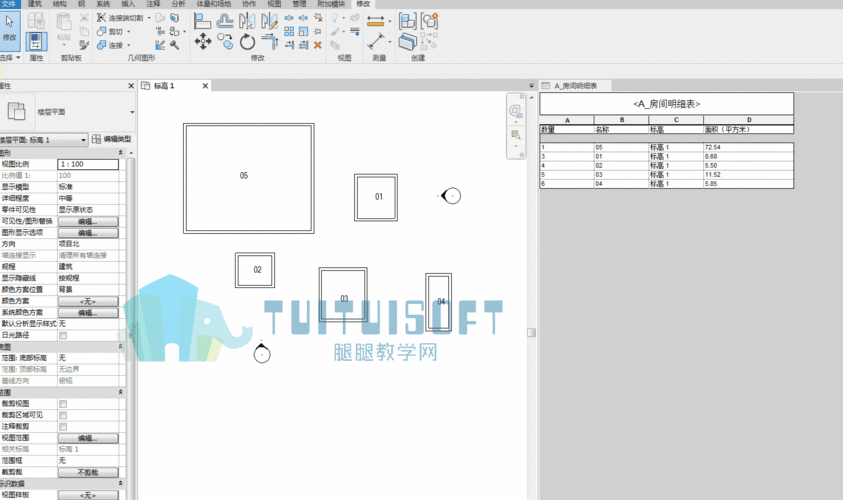The width and height of the screenshot is (843, 500).
Task: Select the Copy tool with two circles
Action: pyautogui.click(x=225, y=41)
